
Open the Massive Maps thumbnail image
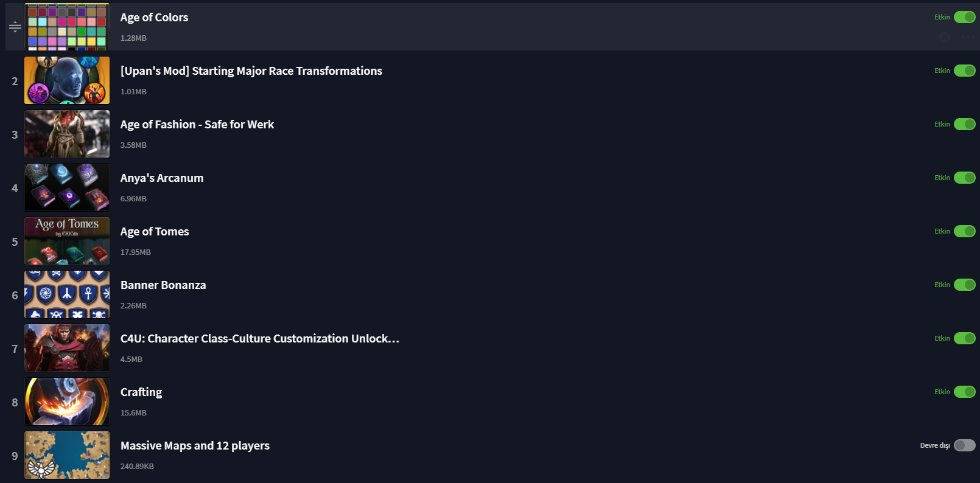click(67, 455)
